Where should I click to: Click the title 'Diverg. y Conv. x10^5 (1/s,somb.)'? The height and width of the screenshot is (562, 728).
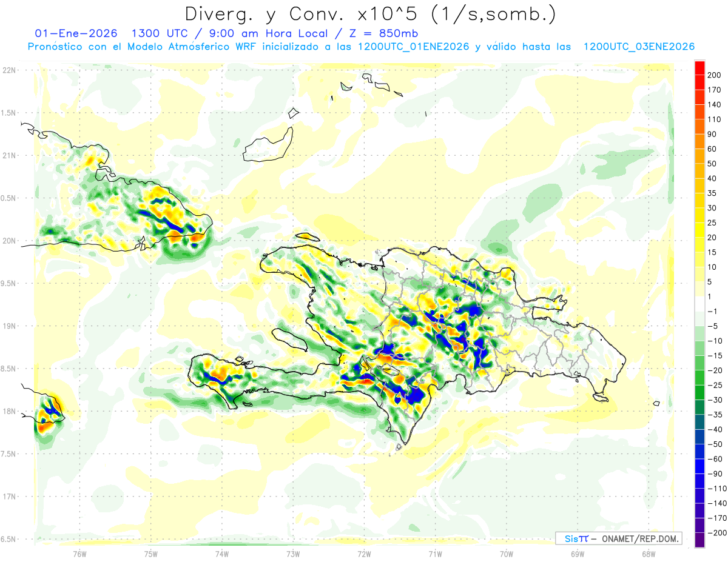369,13
